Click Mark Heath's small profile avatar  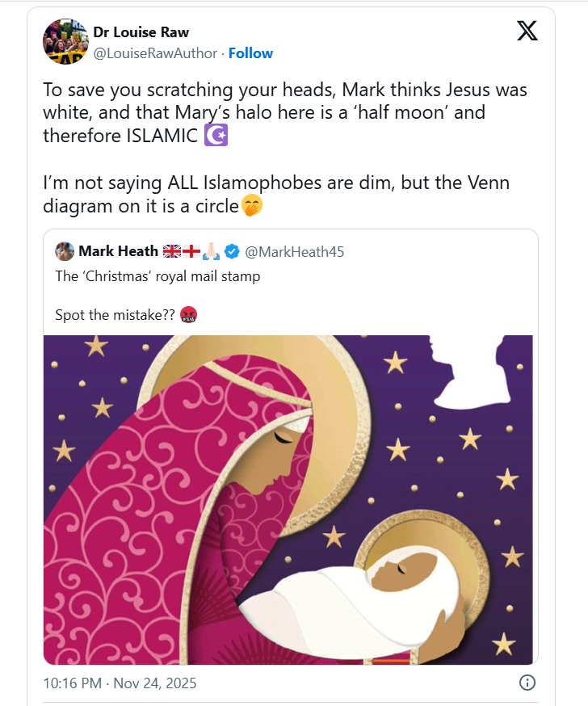(65, 251)
